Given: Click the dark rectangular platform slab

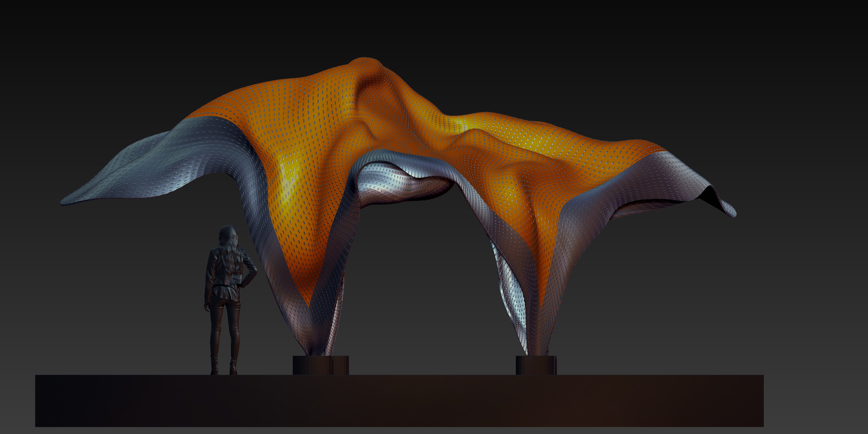Looking at the screenshot, I should (x=399, y=401).
